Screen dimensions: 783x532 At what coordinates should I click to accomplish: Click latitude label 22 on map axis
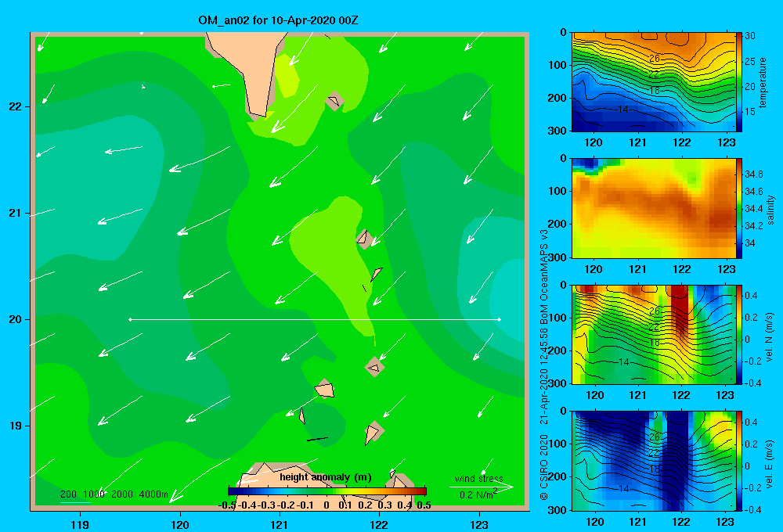16,106
